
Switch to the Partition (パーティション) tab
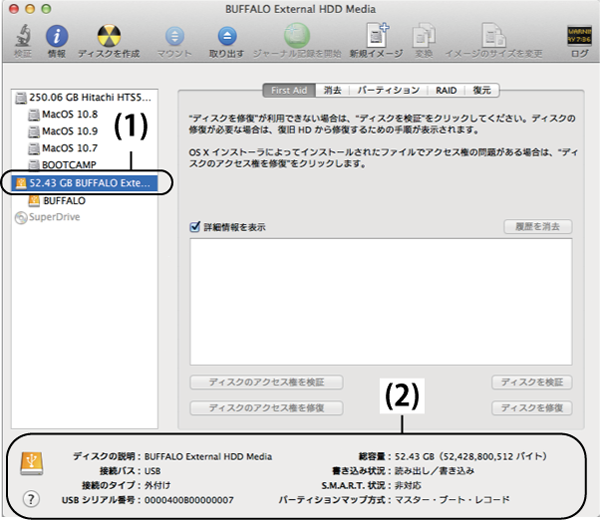(388, 90)
